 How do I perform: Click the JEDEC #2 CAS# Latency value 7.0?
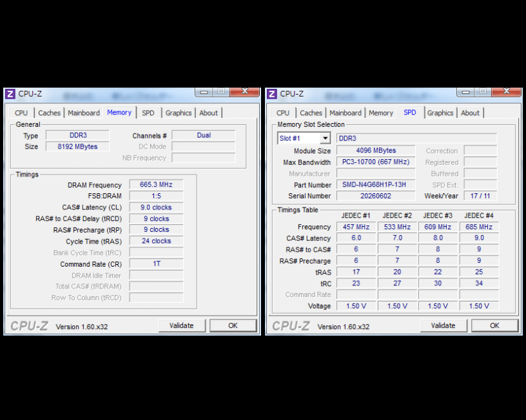[397, 238]
